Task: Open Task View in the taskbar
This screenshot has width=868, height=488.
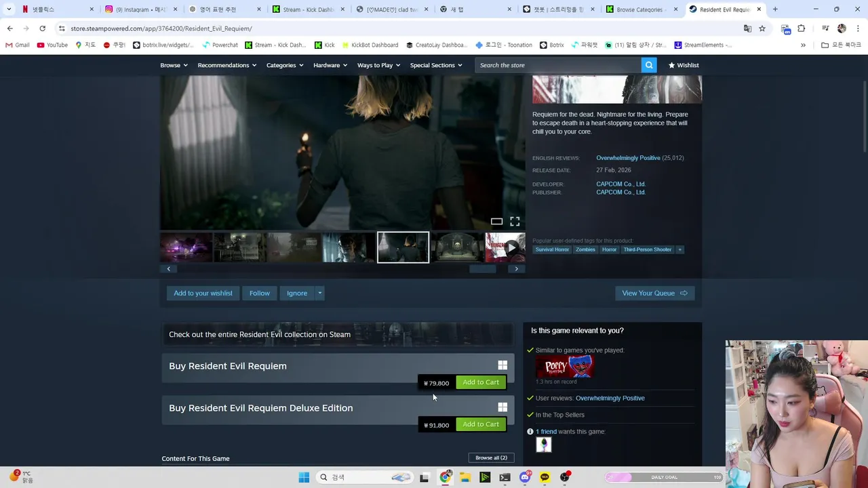Action: click(425, 477)
